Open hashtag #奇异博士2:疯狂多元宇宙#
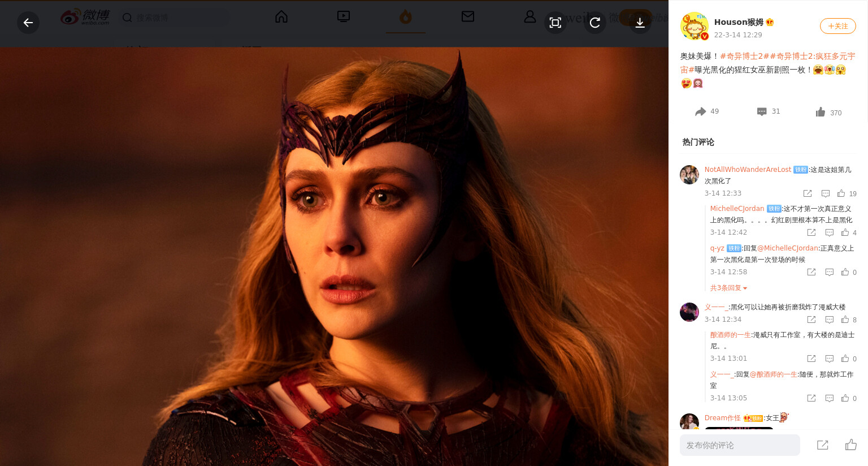 click(812, 56)
